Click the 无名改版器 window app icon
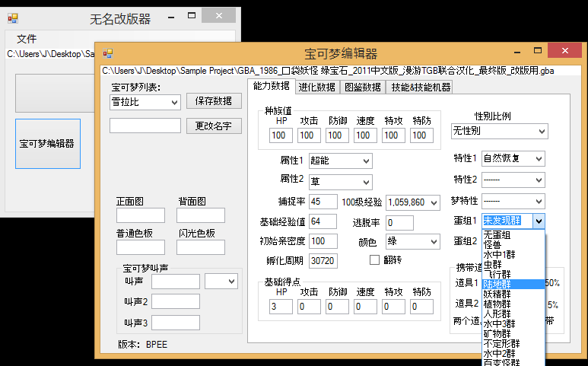Image resolution: width=588 pixels, height=366 pixels. pos(13,18)
